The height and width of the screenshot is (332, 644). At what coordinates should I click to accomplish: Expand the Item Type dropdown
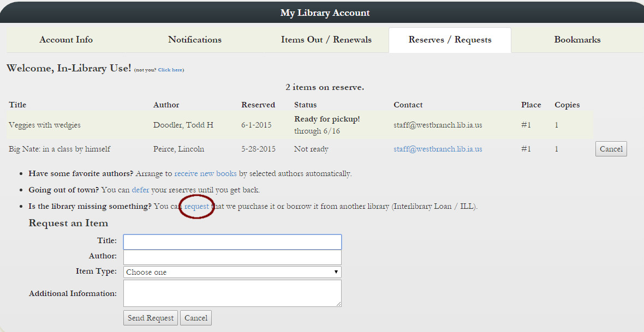(x=232, y=272)
